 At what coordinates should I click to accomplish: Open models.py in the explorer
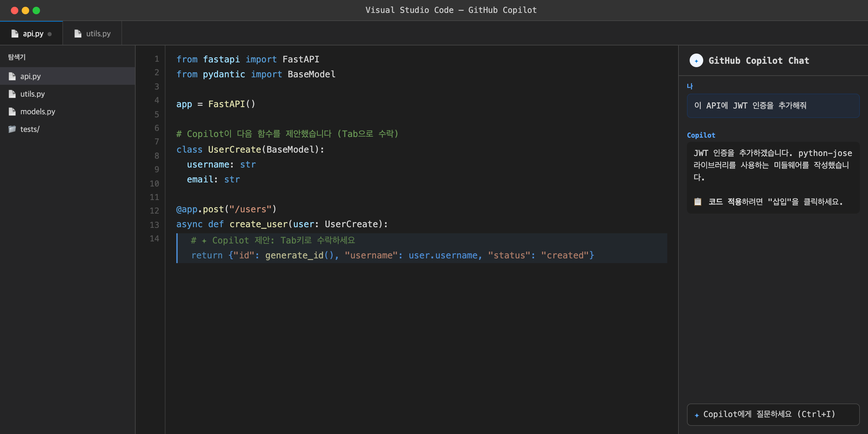[x=68, y=111]
